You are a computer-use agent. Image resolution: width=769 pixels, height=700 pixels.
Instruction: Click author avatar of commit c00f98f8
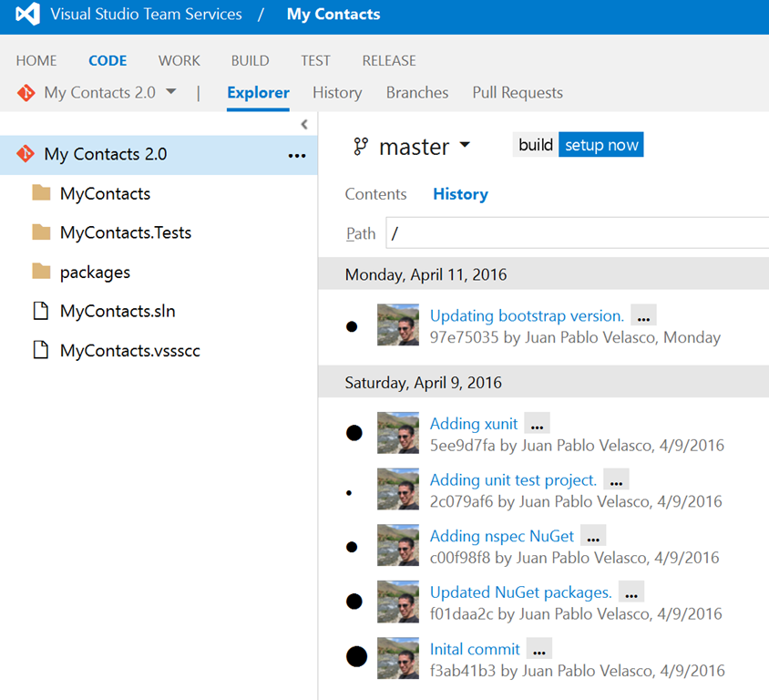398,545
